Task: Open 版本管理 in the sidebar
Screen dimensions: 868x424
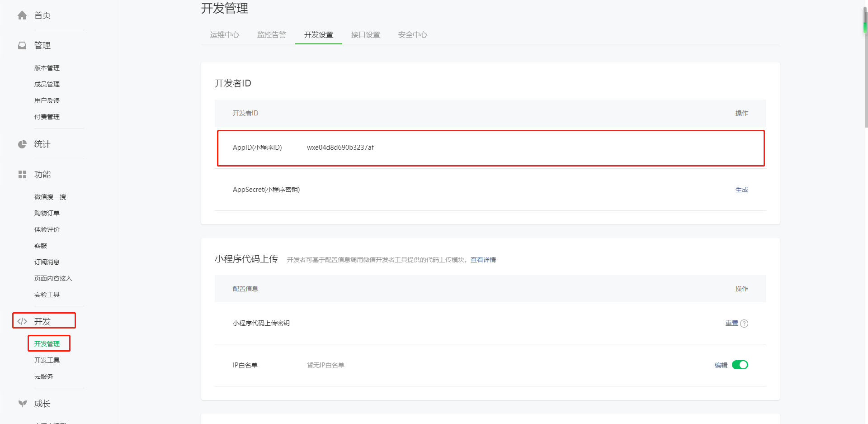Action: tap(47, 68)
